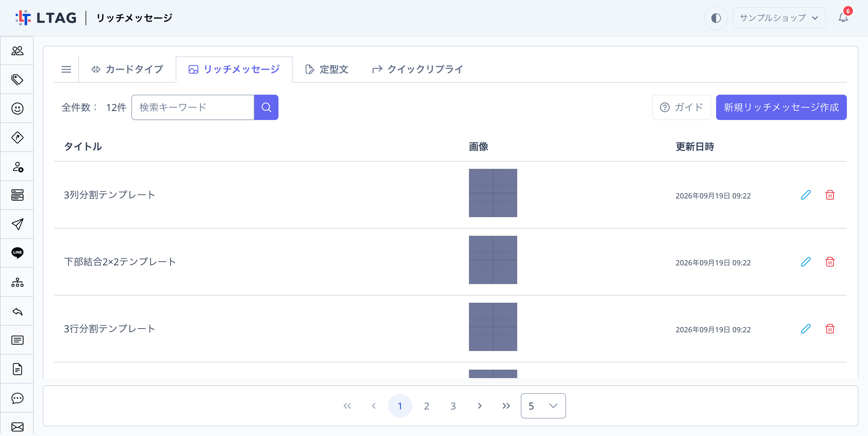Open the reply arrow sidebar icon
The height and width of the screenshot is (436, 868).
(17, 311)
